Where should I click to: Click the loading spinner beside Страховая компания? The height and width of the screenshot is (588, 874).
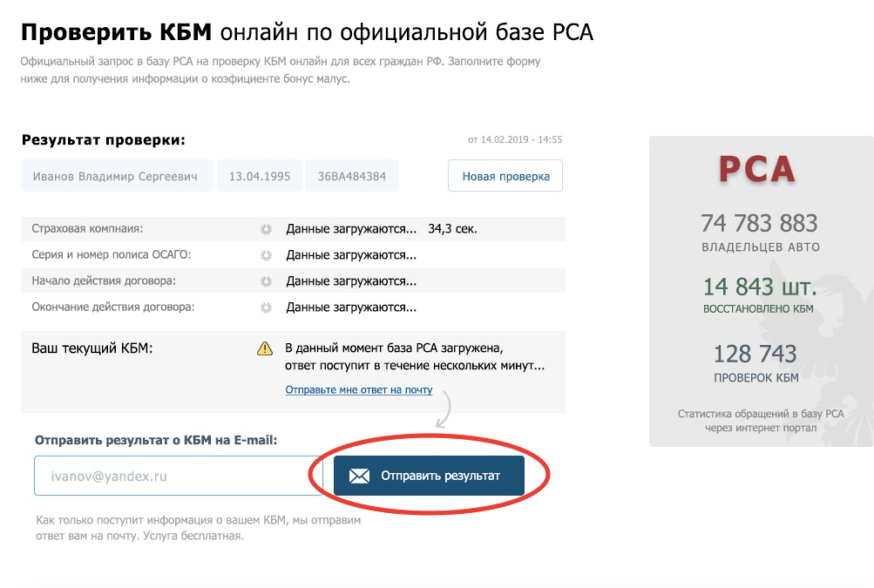[266, 229]
